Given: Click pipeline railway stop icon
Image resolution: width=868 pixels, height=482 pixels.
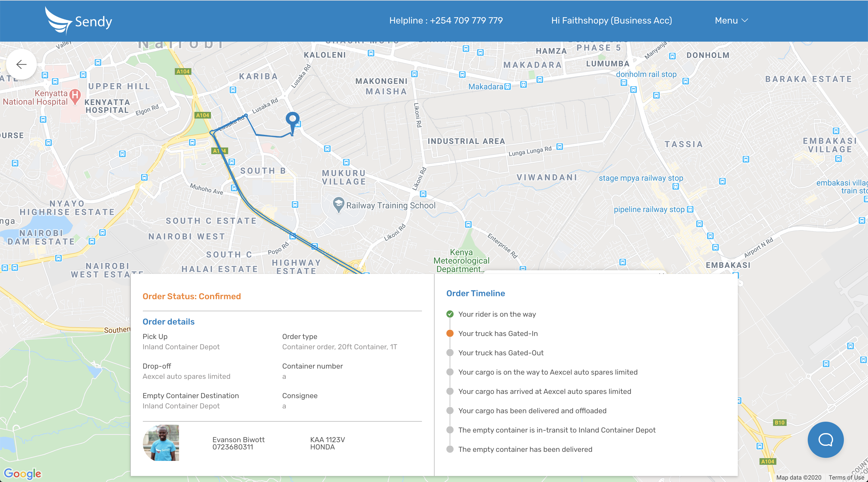Looking at the screenshot, I should click(690, 209).
